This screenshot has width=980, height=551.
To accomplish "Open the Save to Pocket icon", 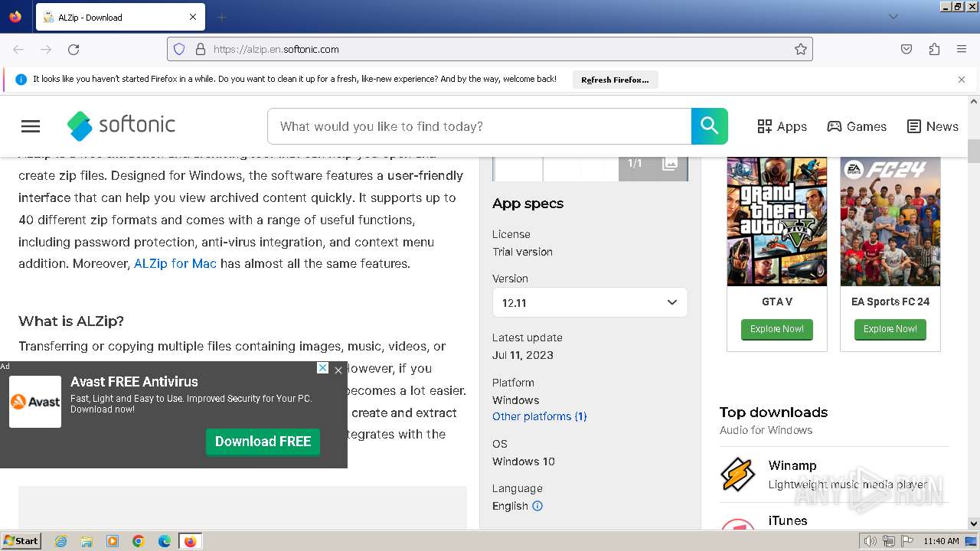I will pos(906,49).
